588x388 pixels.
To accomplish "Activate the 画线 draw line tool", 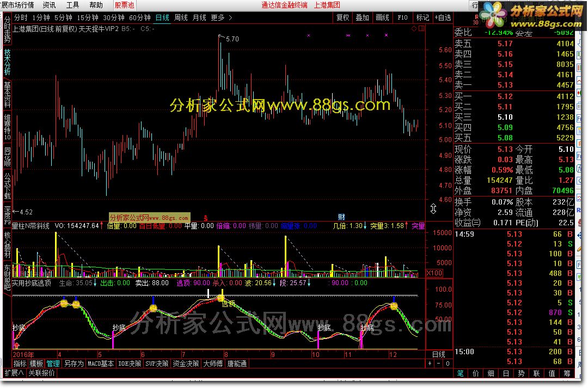I will coord(382,17).
